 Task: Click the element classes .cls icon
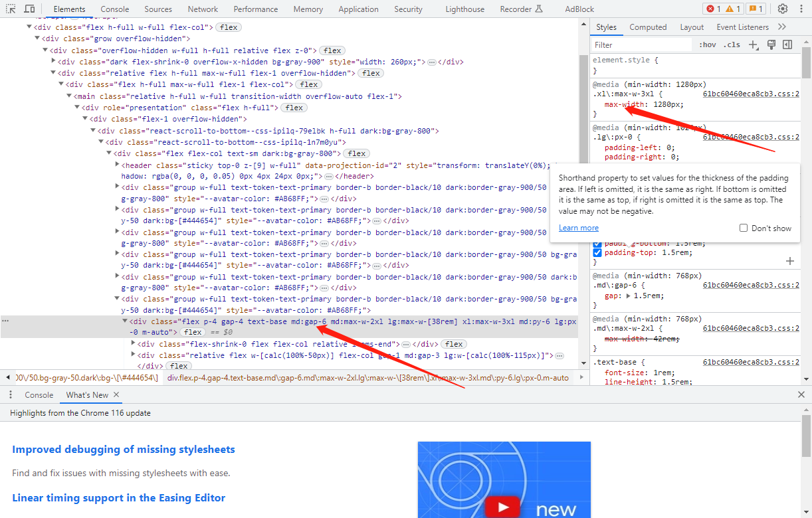[x=732, y=44]
